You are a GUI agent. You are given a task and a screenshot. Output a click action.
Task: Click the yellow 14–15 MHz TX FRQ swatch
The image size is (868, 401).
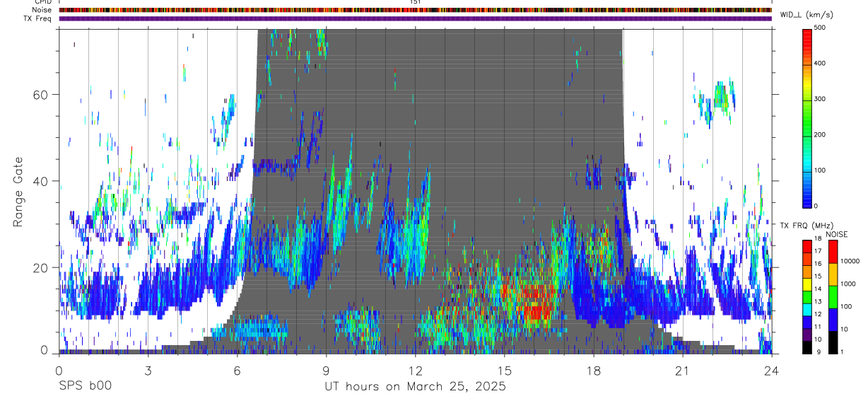[x=807, y=284]
